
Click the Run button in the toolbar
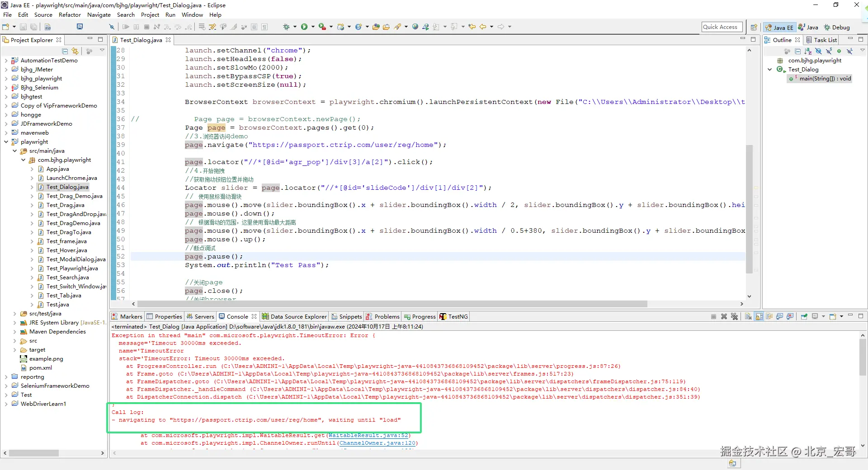pyautogui.click(x=304, y=27)
